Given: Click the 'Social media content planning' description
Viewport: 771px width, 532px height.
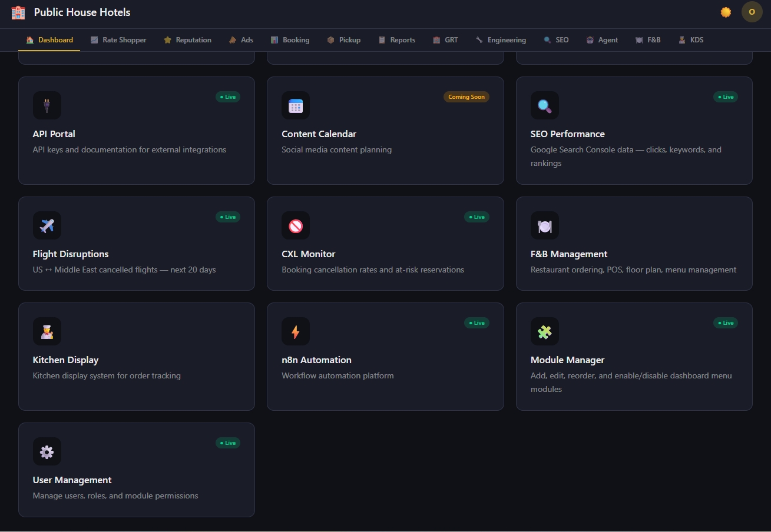Looking at the screenshot, I should point(337,150).
